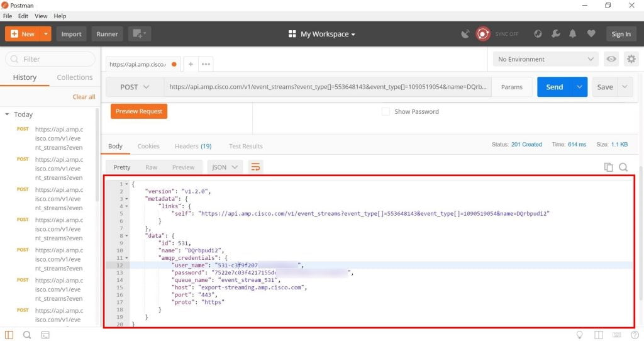This screenshot has height=341, width=644.
Task: Click the environment quick look eye icon
Action: 611,59
